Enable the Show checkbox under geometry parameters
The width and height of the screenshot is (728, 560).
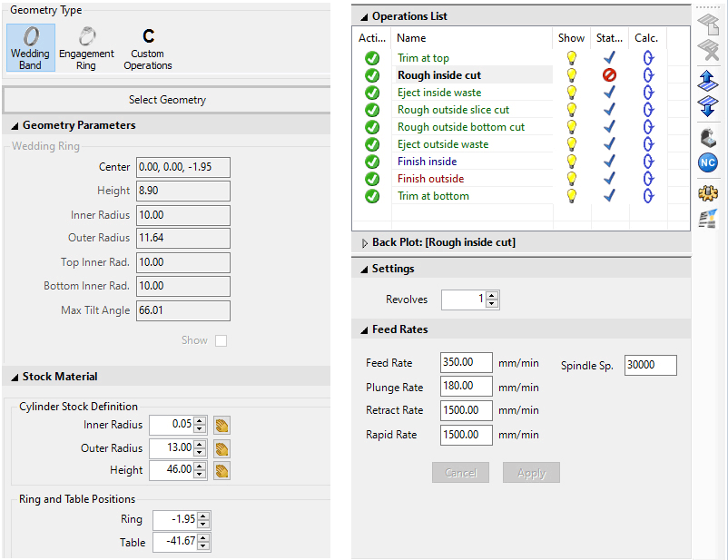[221, 340]
